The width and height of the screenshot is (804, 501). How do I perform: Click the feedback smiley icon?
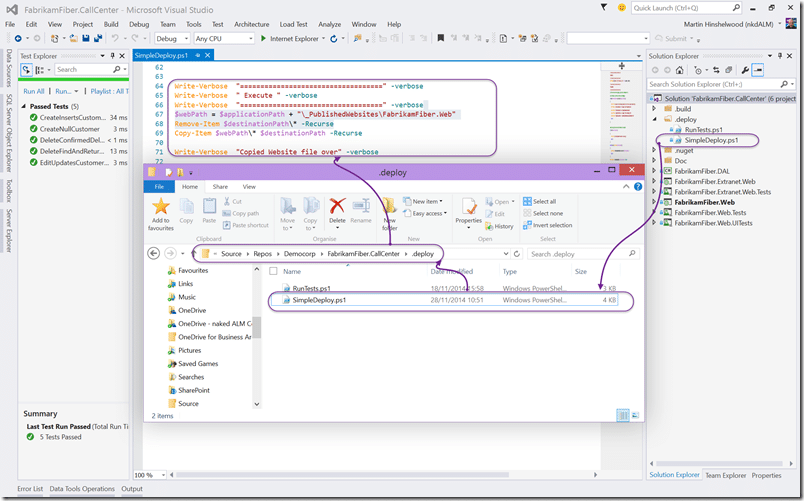[x=621, y=8]
